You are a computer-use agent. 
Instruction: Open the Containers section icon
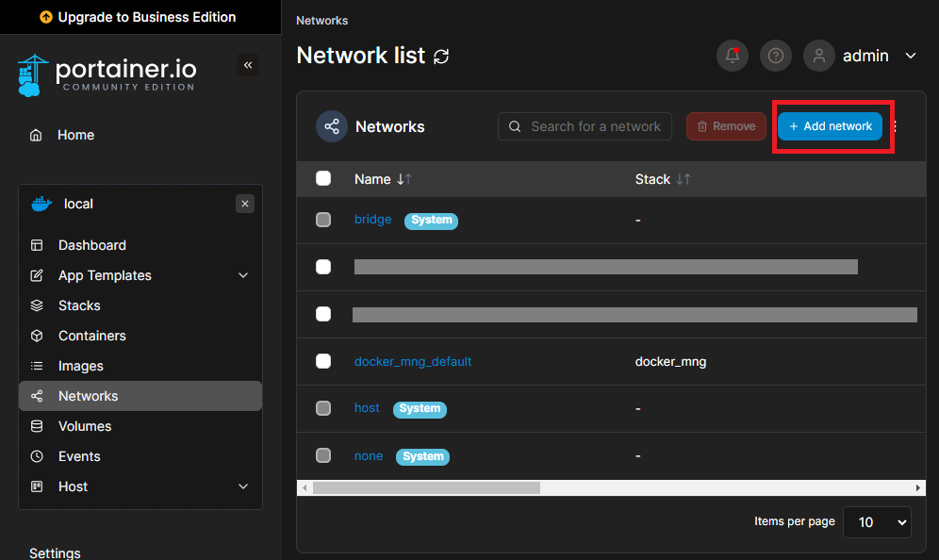click(35, 336)
